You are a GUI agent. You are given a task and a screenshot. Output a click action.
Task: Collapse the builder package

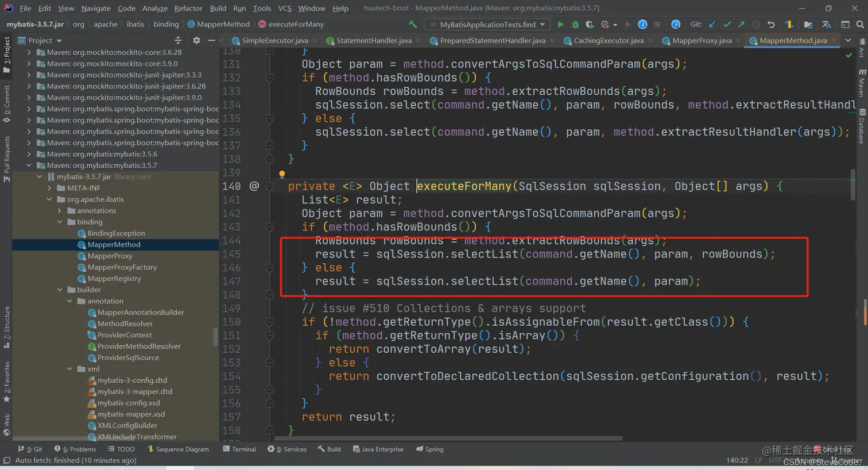pyautogui.click(x=60, y=290)
